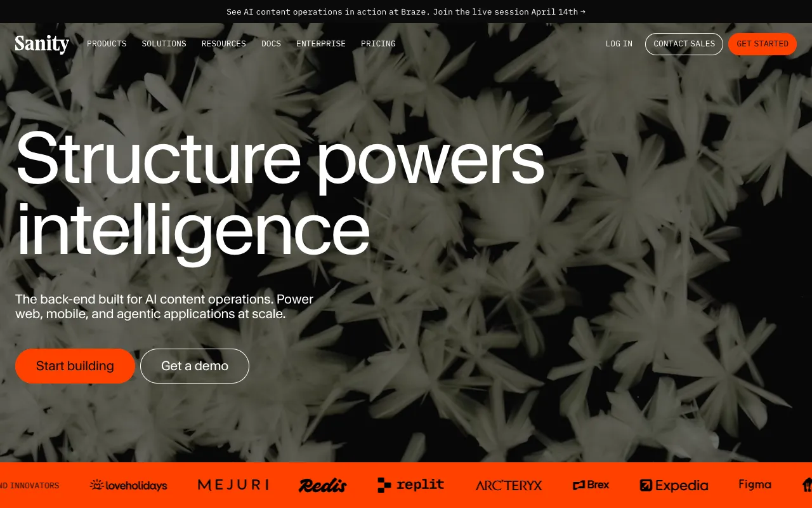Viewport: 812px width, 508px height.
Task: Click the Sanity logo in the header
Action: pyautogui.click(x=42, y=44)
